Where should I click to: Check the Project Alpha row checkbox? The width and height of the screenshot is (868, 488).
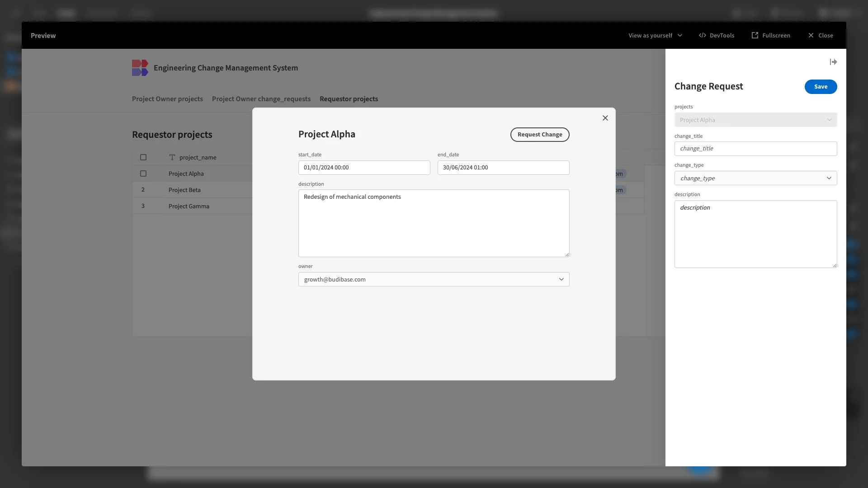coord(143,174)
